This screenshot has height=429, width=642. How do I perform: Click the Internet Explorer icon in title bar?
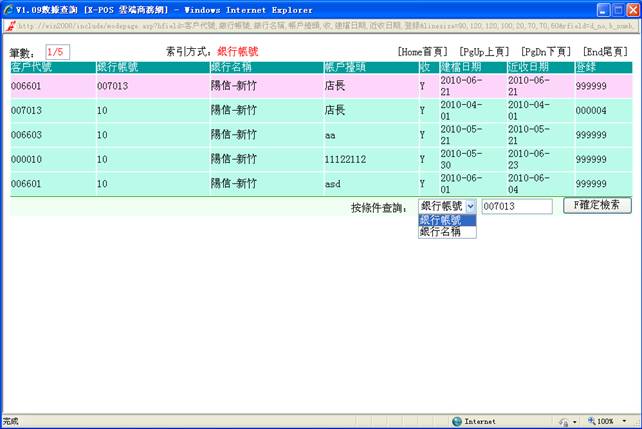click(x=8, y=9)
